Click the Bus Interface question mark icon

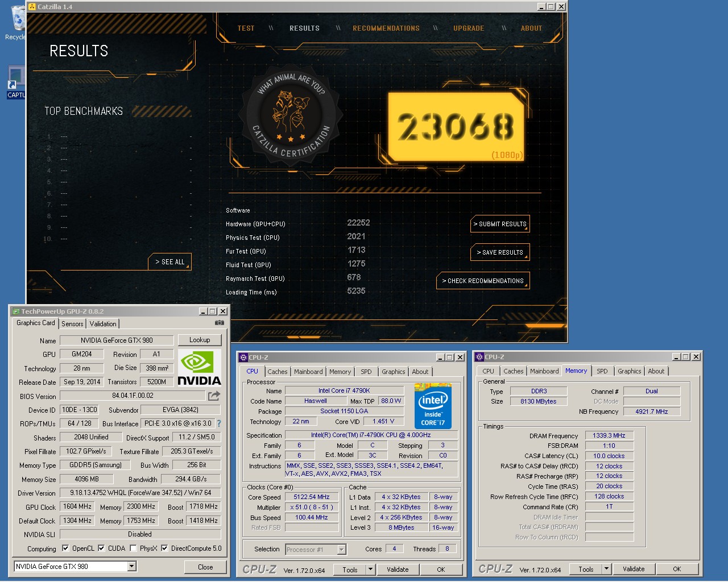219,423
